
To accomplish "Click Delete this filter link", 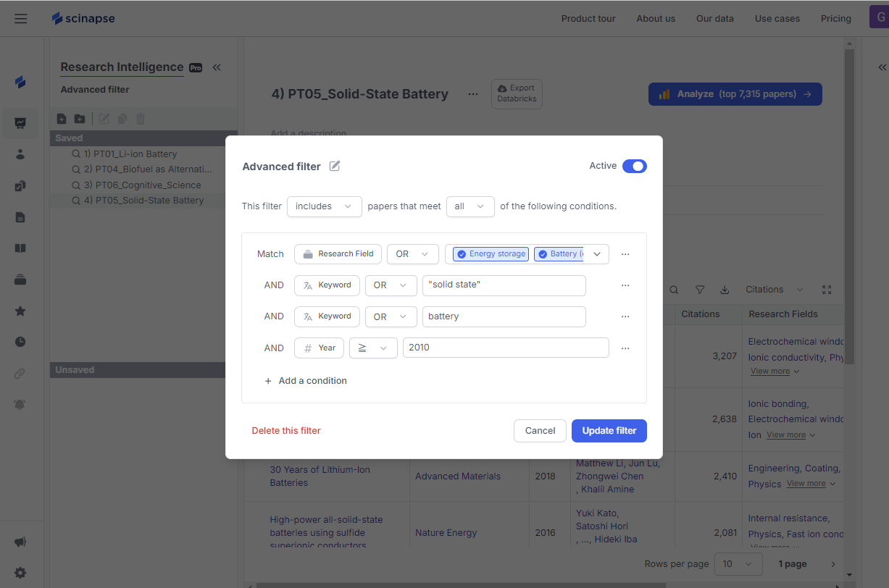I will click(x=286, y=431).
